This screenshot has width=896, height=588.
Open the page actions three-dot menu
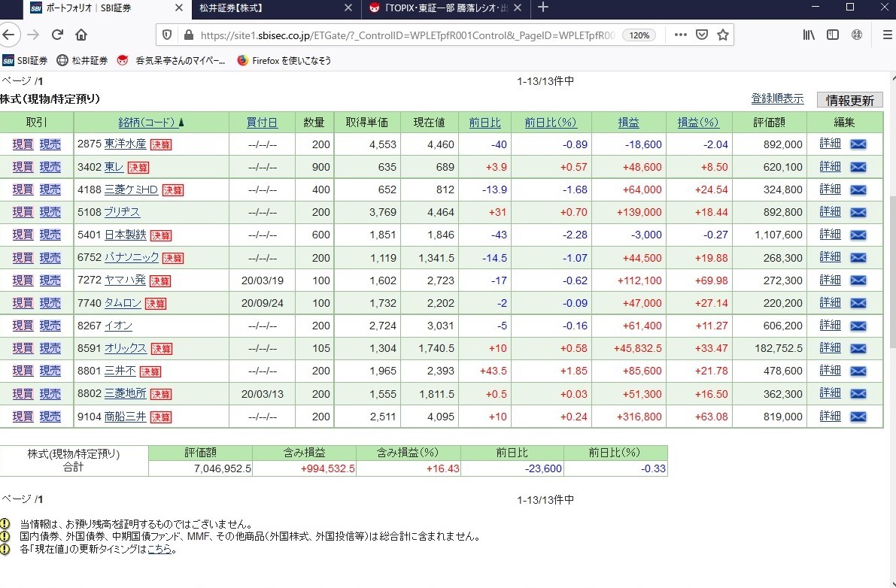tap(680, 35)
